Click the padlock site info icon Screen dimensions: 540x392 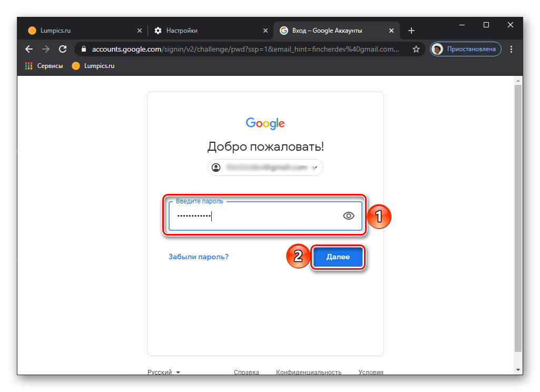coord(83,49)
